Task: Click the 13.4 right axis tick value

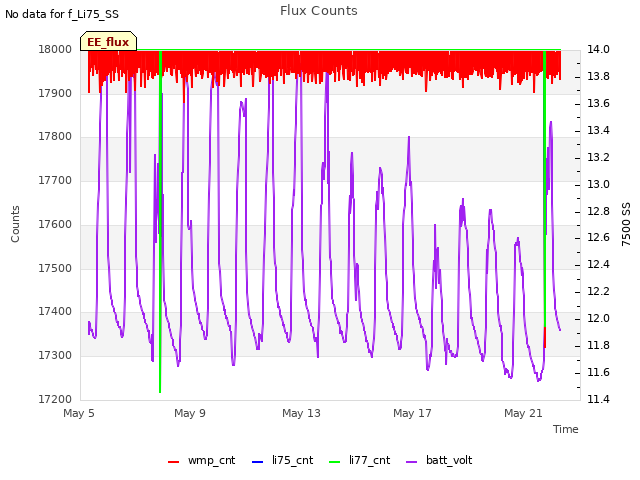Action: (x=598, y=130)
